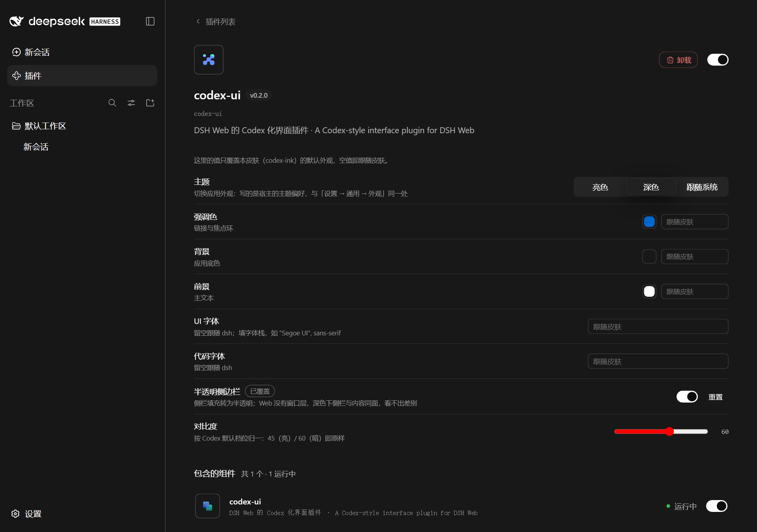Open the blue 强调色 color swatch
Screen dimensions: 757x532
(x=649, y=222)
